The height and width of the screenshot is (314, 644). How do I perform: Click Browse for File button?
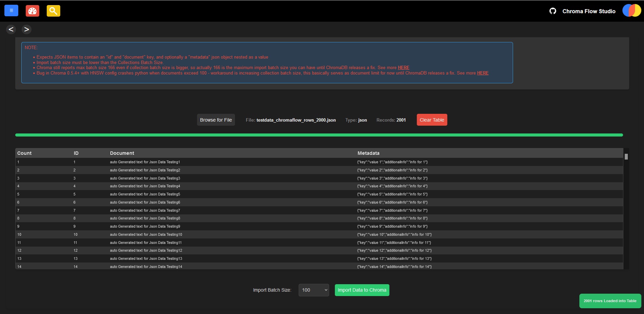216,120
